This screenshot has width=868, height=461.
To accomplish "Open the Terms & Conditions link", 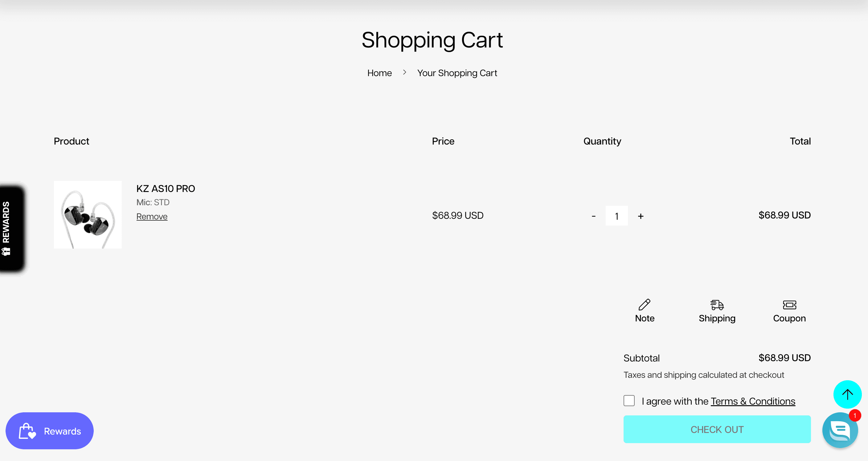I will pos(753,401).
